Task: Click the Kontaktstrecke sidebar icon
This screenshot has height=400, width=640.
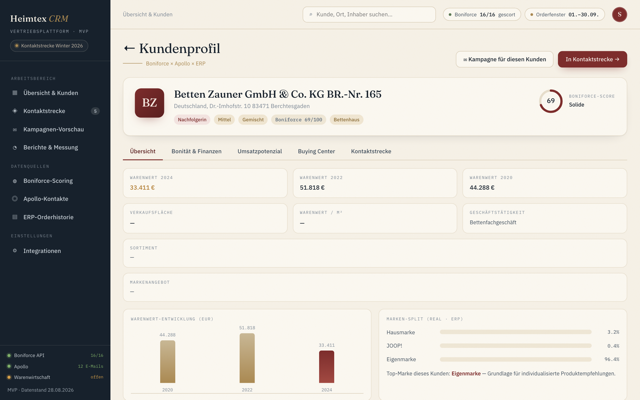Action: tap(15, 111)
